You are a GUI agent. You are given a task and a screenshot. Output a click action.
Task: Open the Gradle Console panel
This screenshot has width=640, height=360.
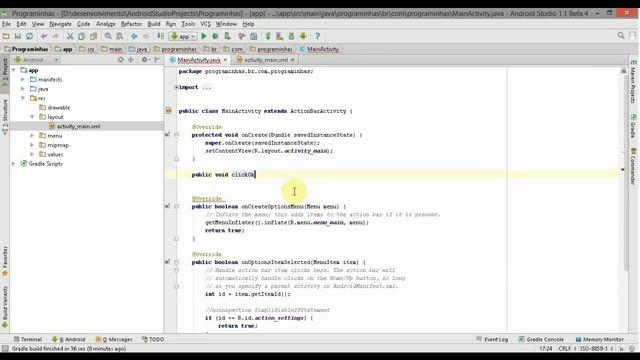coord(541,339)
